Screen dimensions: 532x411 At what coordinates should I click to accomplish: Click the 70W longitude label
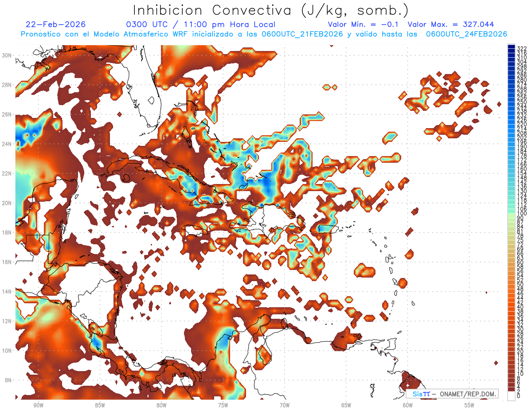[285, 405]
